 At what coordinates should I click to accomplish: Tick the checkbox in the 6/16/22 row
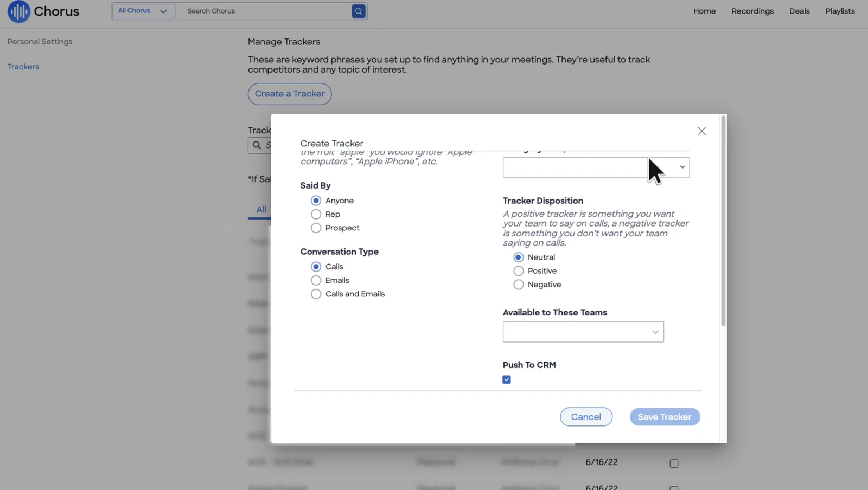(674, 463)
